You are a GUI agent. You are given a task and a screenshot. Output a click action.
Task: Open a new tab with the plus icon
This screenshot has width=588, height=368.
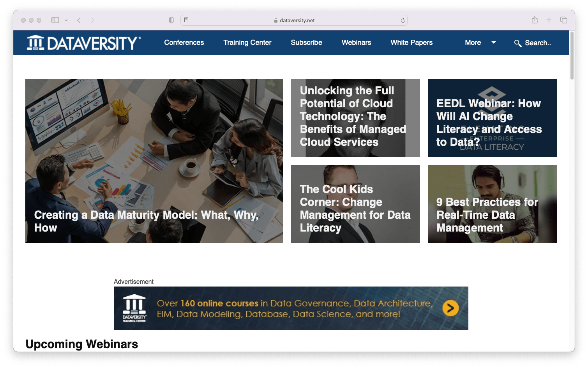[549, 19]
